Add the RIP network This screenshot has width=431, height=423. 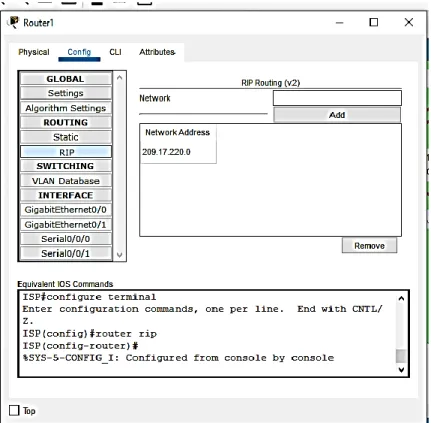coord(337,115)
